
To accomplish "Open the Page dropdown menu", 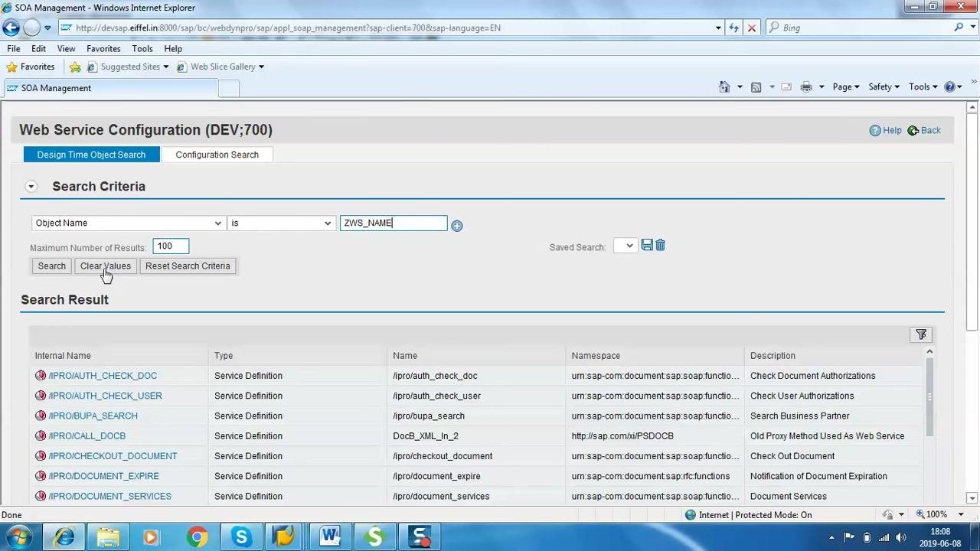I will pyautogui.click(x=846, y=86).
